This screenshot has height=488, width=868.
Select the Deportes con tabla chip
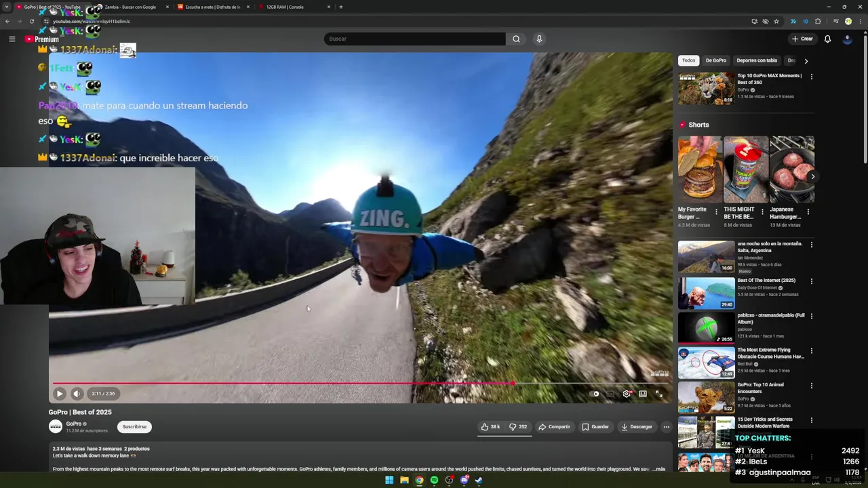point(757,60)
